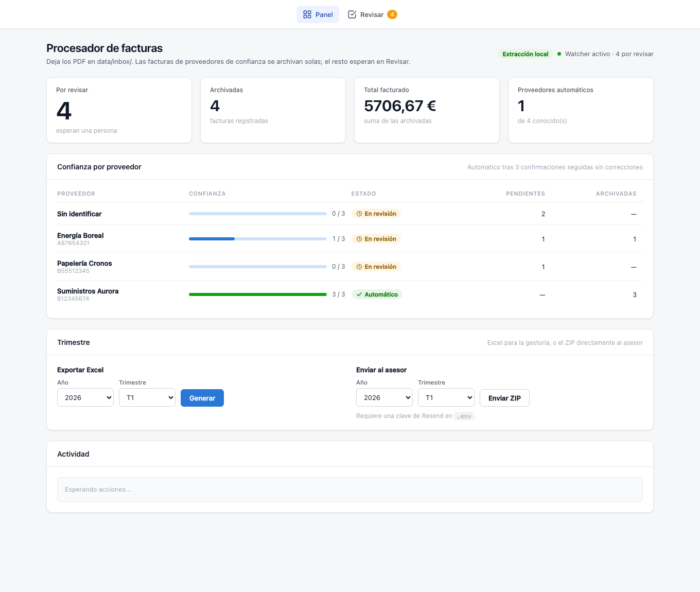Click the Archivadas summary card
The image size is (700, 592).
point(273,110)
